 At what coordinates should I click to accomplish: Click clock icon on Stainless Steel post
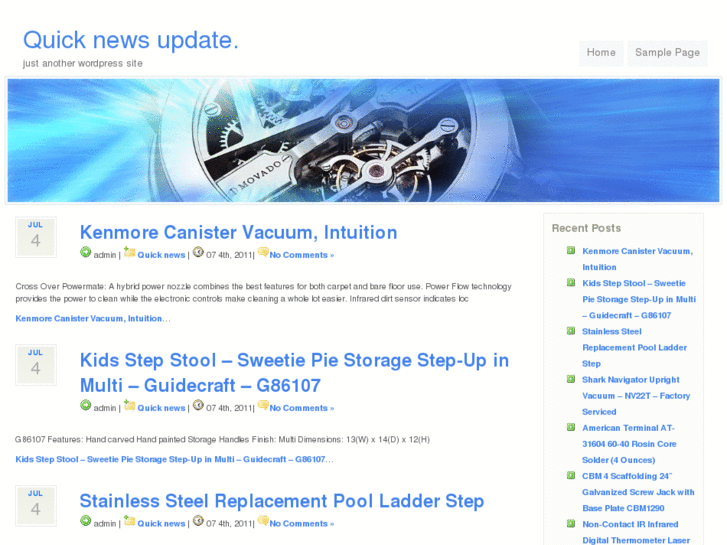(198, 520)
